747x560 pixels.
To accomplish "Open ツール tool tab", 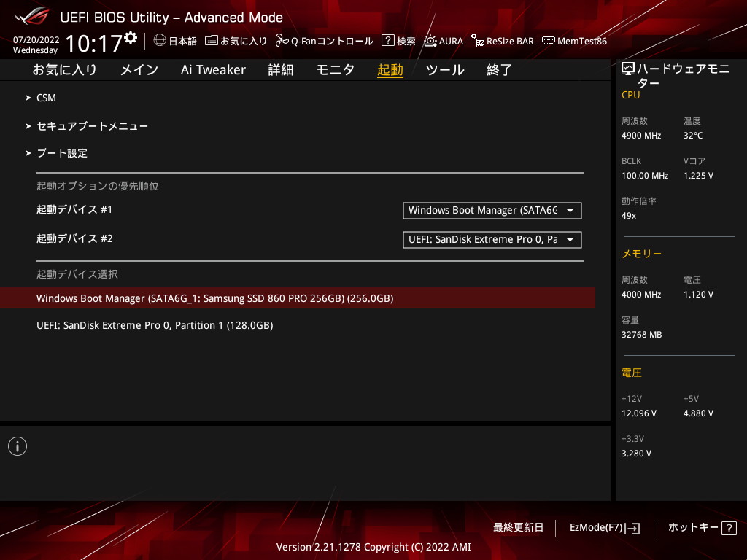I will click(445, 70).
